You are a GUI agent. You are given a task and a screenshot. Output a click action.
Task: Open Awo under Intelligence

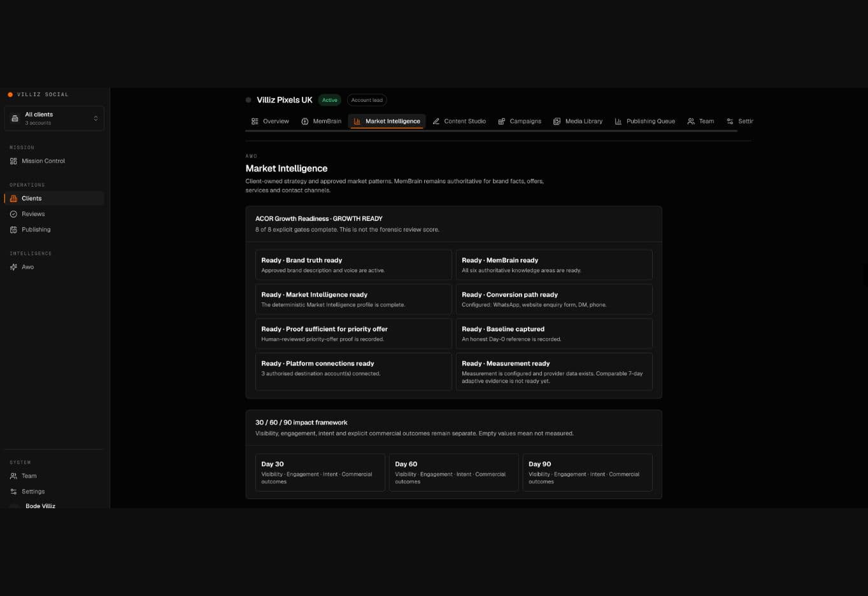tap(54, 267)
